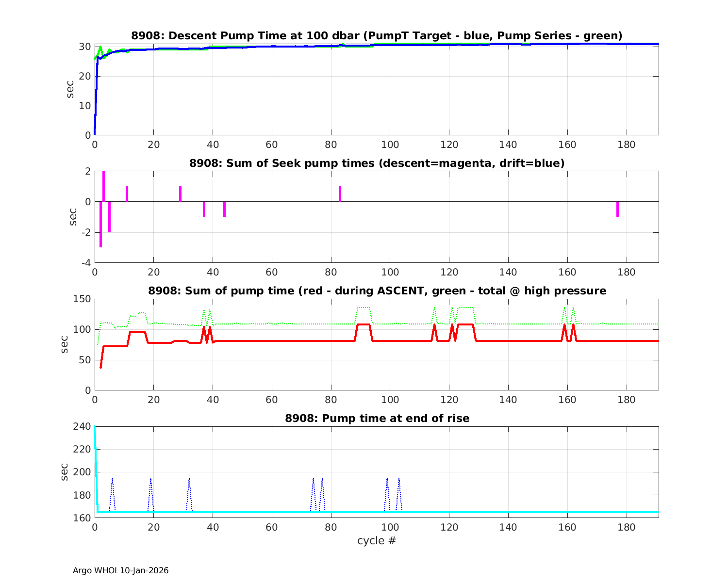Click the magenta bar near cycle 29
Viewport: 728px width, 582px height.
pos(180,194)
